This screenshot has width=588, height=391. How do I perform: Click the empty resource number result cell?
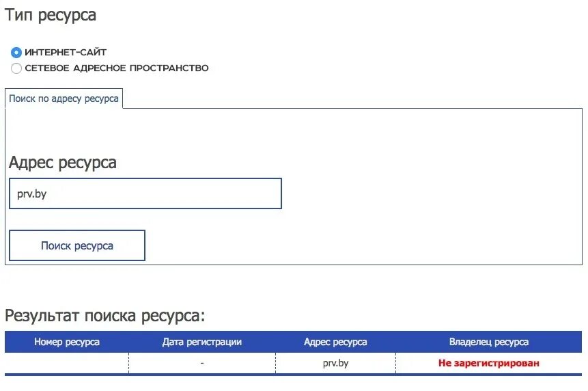[x=67, y=363]
